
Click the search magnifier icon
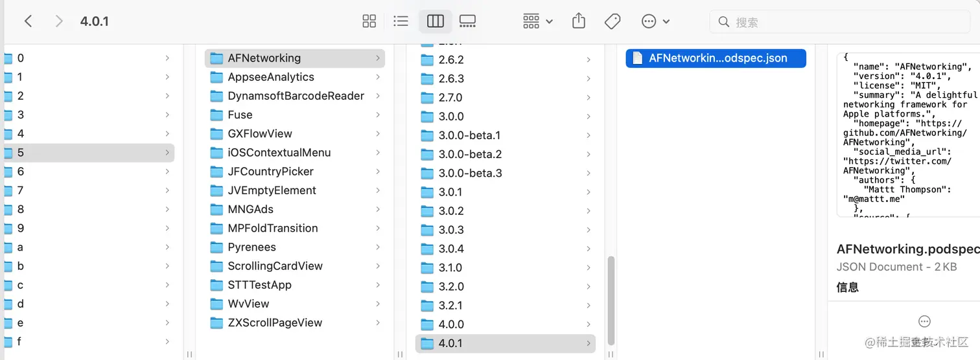724,22
